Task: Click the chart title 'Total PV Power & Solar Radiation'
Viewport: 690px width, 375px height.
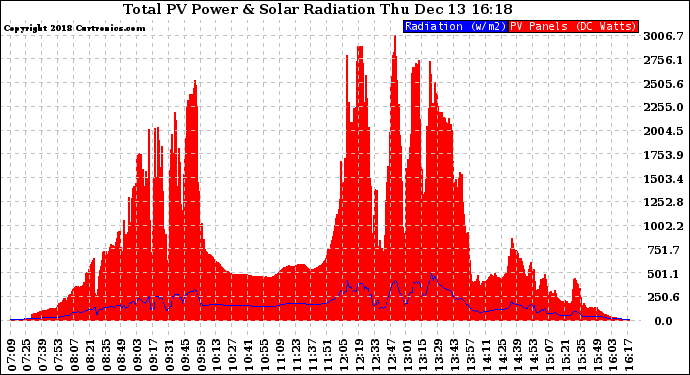Action: click(251, 9)
